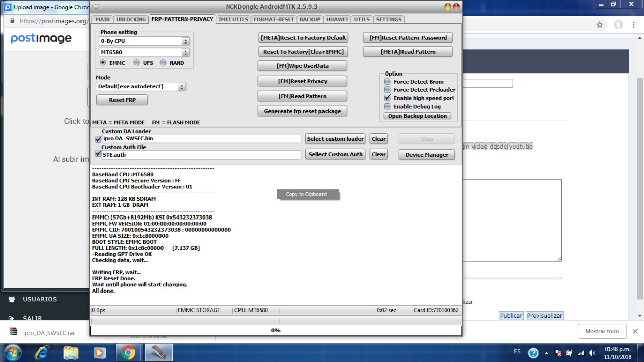The width and height of the screenshot is (644, 362).
Task: Select the EMMC storage radio button
Action: [x=103, y=63]
